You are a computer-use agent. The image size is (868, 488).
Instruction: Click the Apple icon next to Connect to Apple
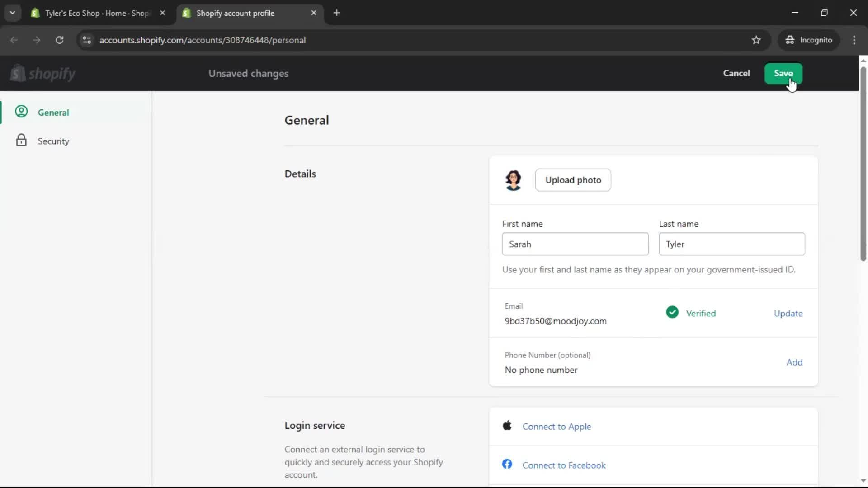coord(507,425)
